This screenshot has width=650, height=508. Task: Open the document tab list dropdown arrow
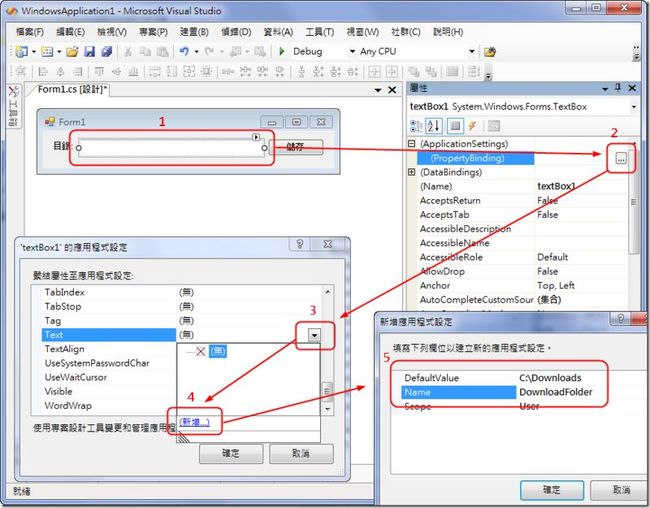pyautogui.click(x=378, y=90)
